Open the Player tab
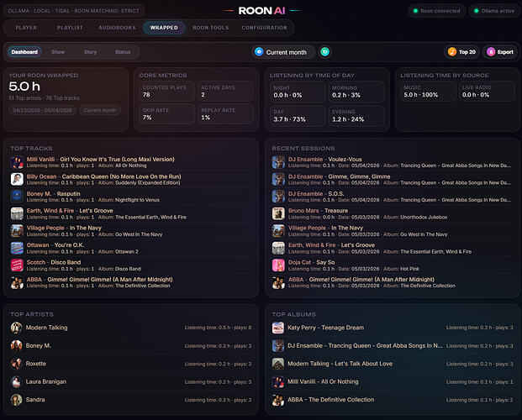Screen dimensions: 522x420 pos(26,28)
